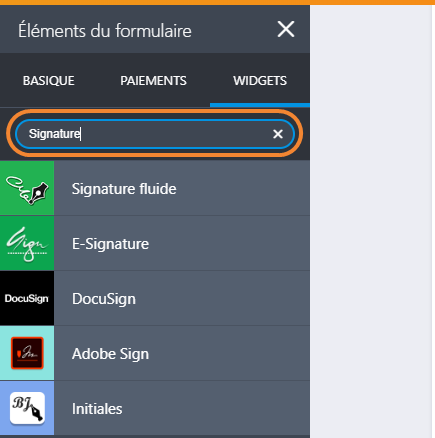Close the Éléments du formulaire panel
Image resolution: width=435 pixels, height=438 pixels.
[286, 29]
